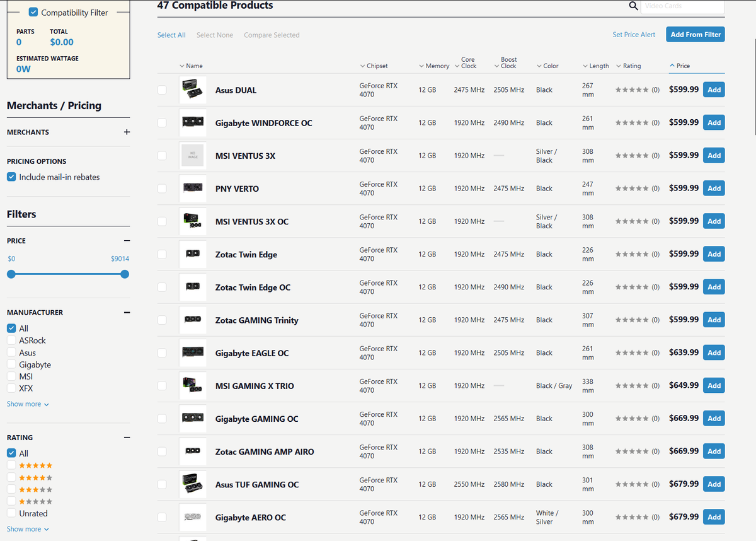Check the XFX manufacturer filter
756x541 pixels.
(11, 388)
